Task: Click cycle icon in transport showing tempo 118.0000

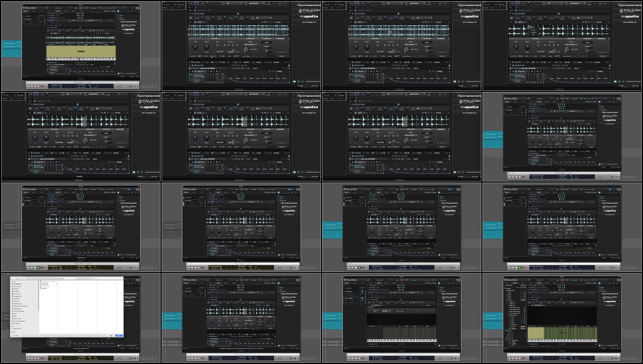Action: point(527,177)
